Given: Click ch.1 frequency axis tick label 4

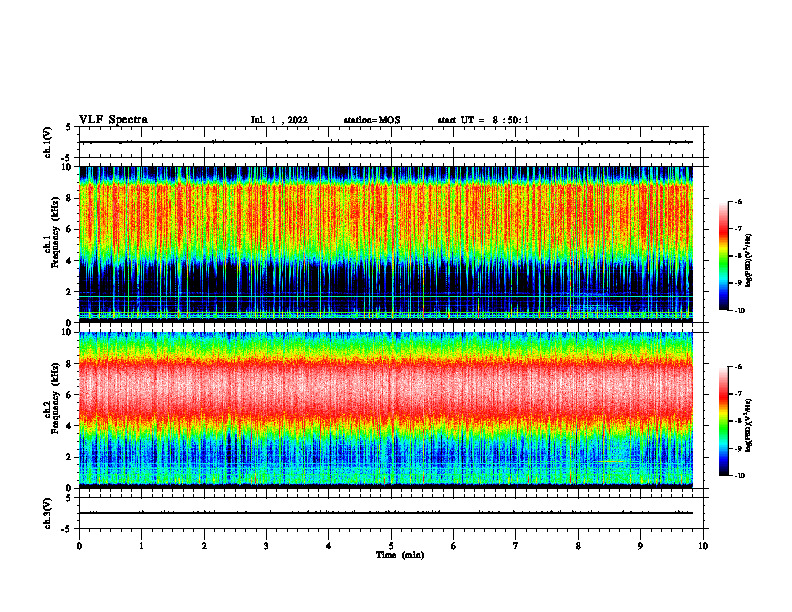Looking at the screenshot, I should pos(69,261).
